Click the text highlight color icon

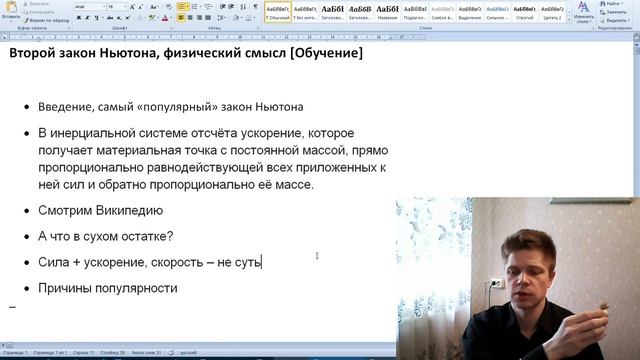point(151,18)
